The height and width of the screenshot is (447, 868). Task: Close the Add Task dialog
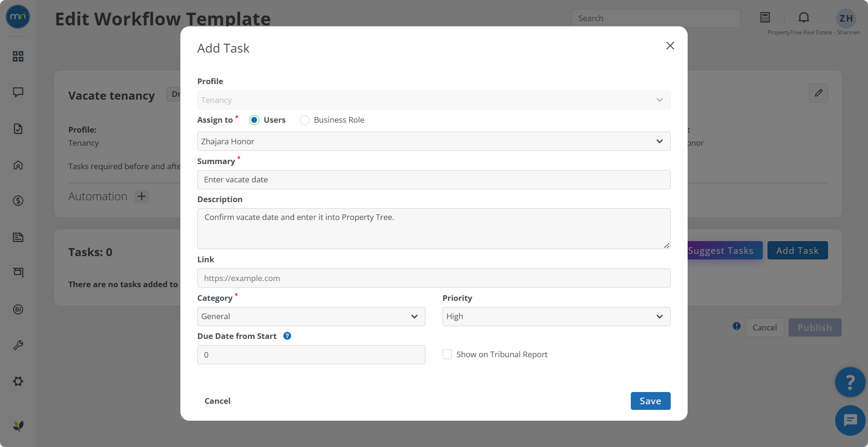pyautogui.click(x=670, y=46)
